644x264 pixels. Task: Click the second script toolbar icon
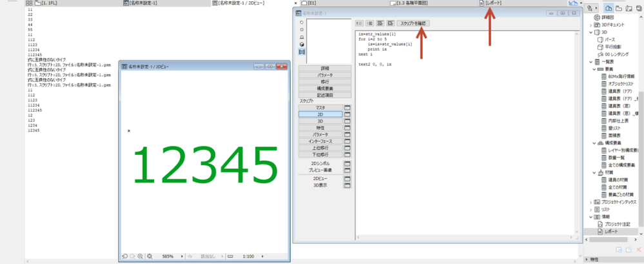[369, 23]
